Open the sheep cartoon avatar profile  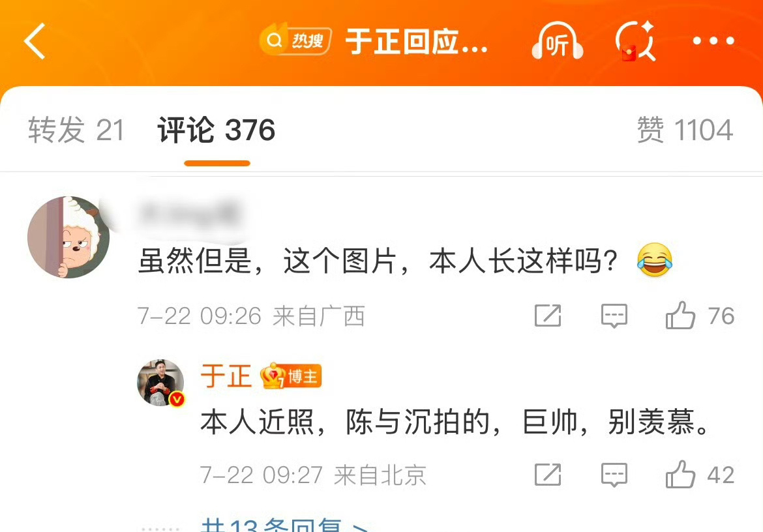point(68,237)
